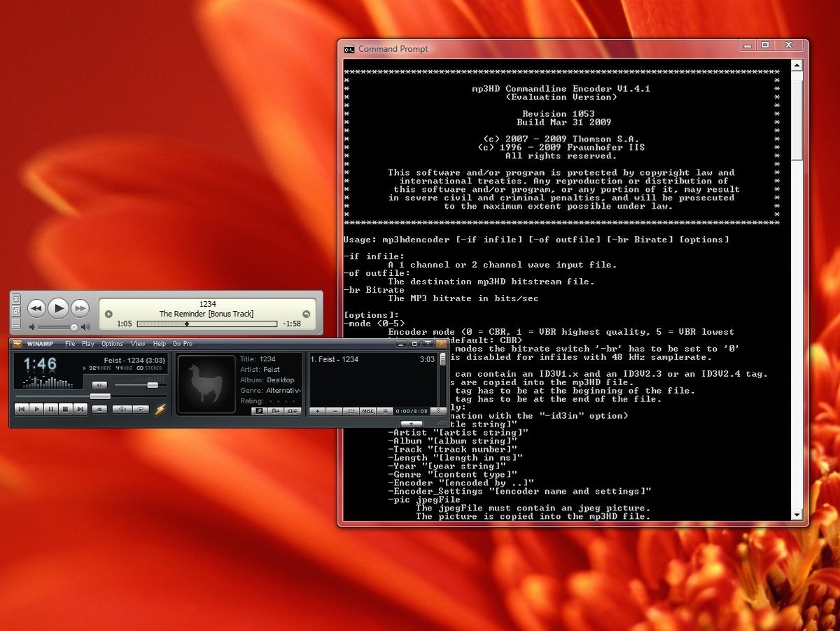Click the mini player track progress bar

coord(207,324)
